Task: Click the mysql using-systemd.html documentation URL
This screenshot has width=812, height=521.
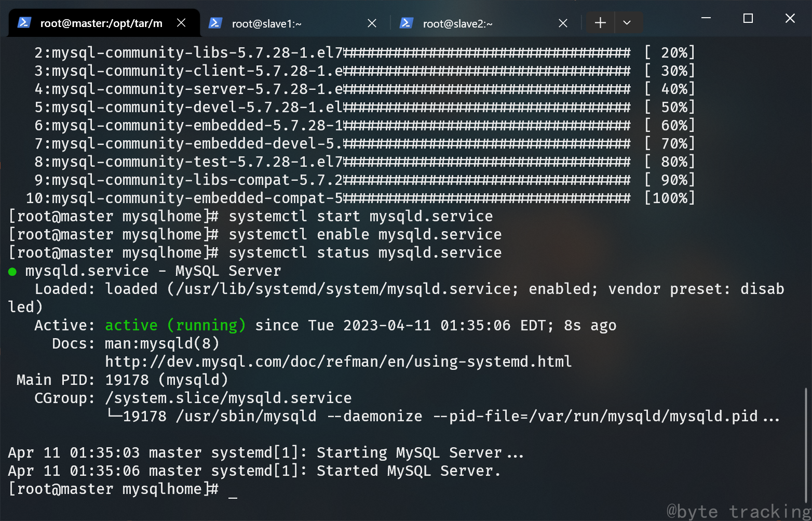Action: point(338,362)
